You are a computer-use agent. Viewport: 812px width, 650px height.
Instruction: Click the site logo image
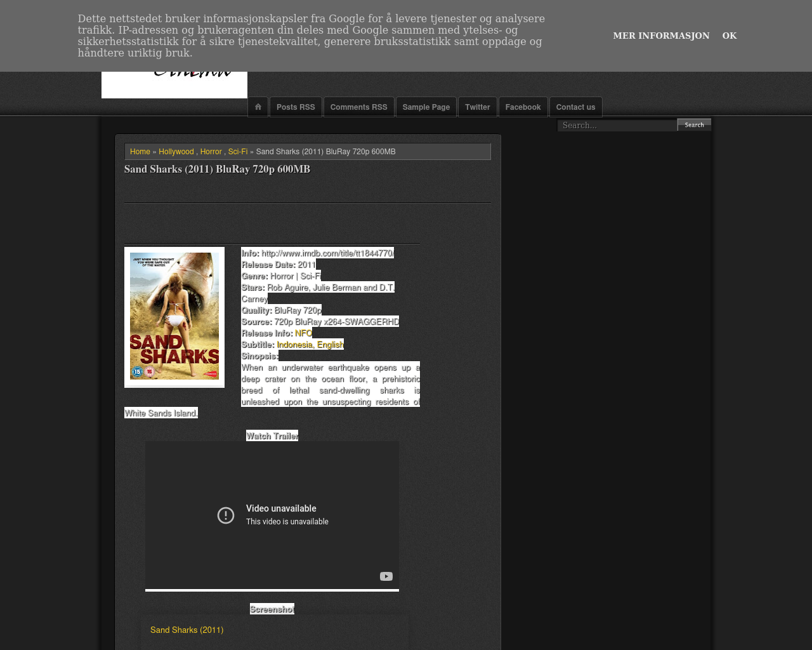coord(174,84)
